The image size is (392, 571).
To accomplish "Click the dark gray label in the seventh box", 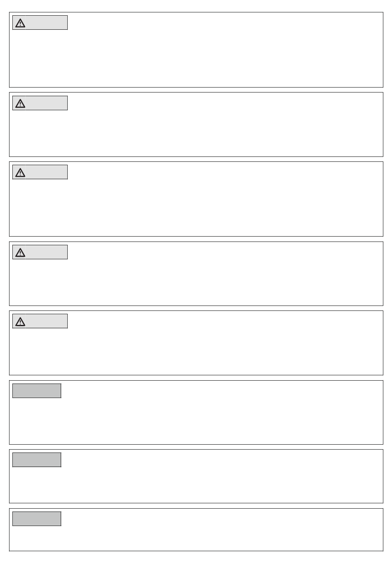I will [37, 460].
